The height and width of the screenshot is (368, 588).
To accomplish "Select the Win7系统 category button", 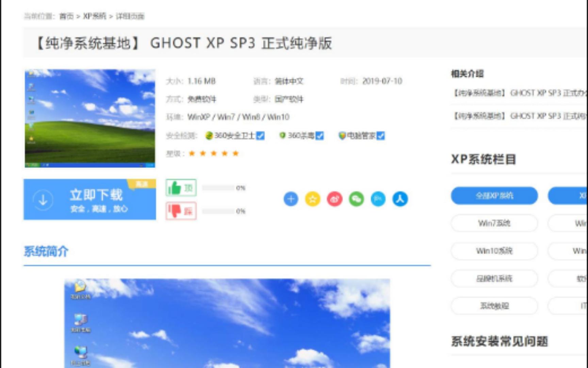I will tap(494, 223).
